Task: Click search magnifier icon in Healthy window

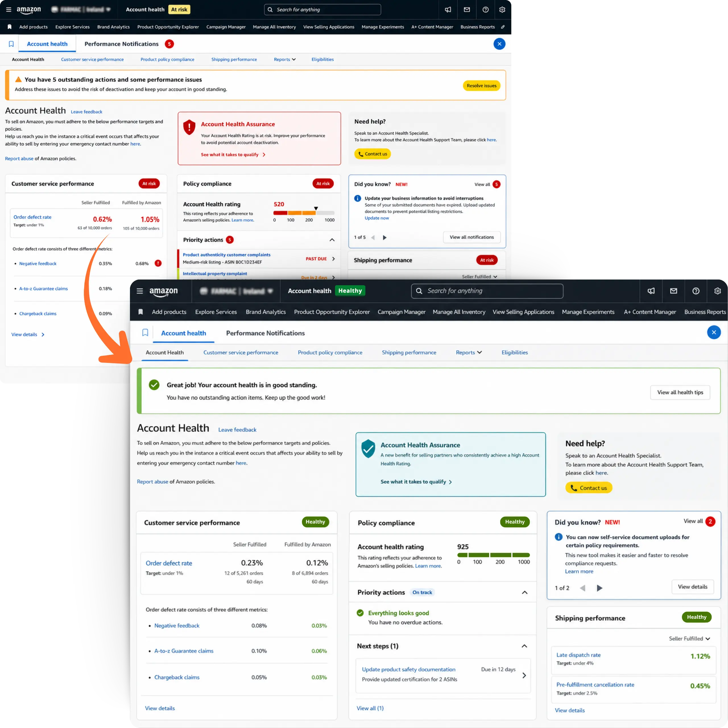Action: click(x=419, y=291)
